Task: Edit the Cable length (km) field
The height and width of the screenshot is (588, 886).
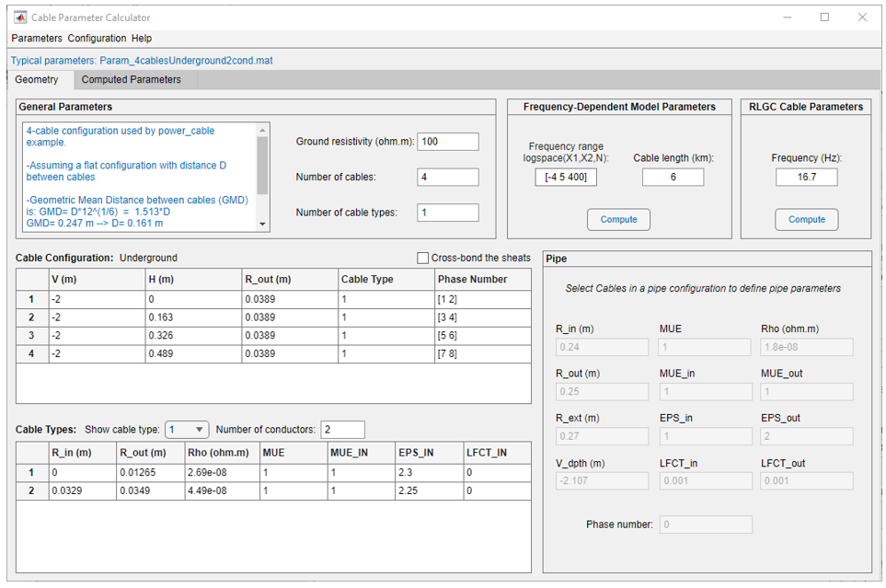Action: point(673,177)
